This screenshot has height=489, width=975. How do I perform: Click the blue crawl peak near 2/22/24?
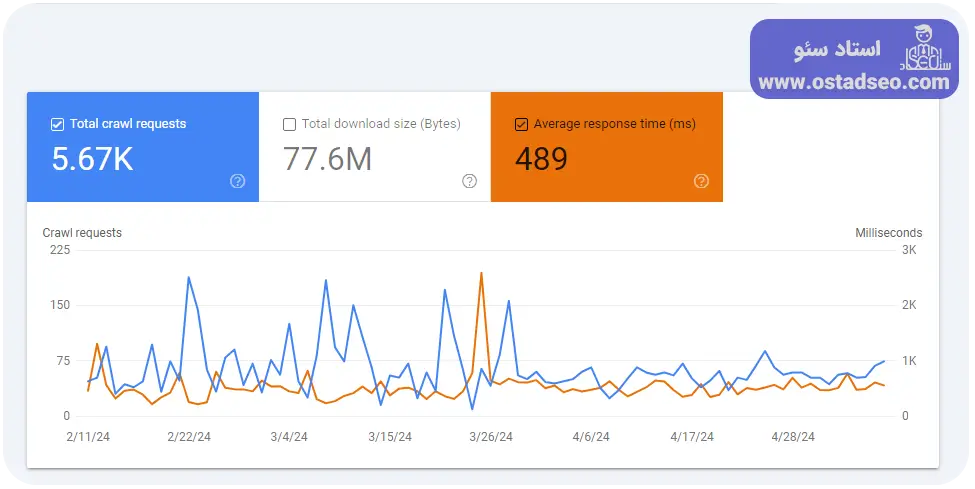pos(188,278)
